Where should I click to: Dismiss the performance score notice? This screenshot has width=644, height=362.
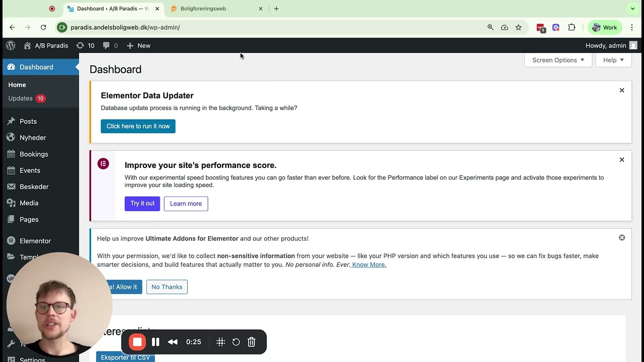(x=622, y=160)
